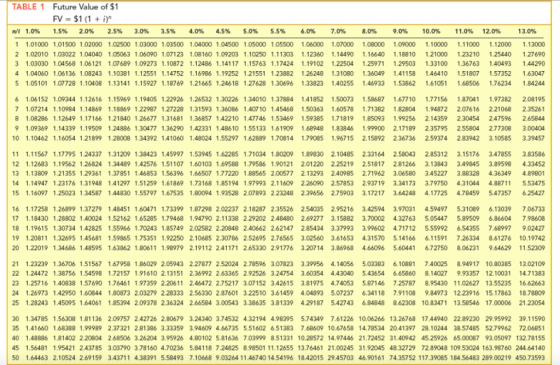This screenshot has width=560, height=365.
Task: Select the cell value '46.90161'
Action: click(x=372, y=357)
